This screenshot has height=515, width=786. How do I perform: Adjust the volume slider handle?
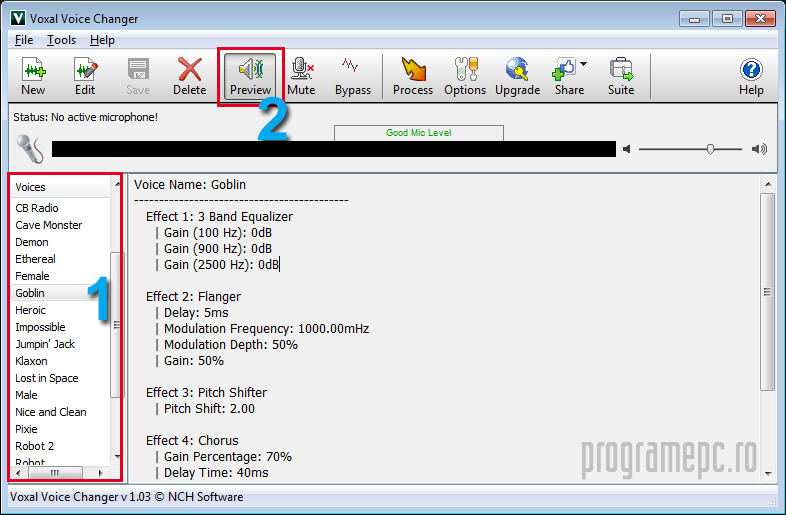click(710, 149)
